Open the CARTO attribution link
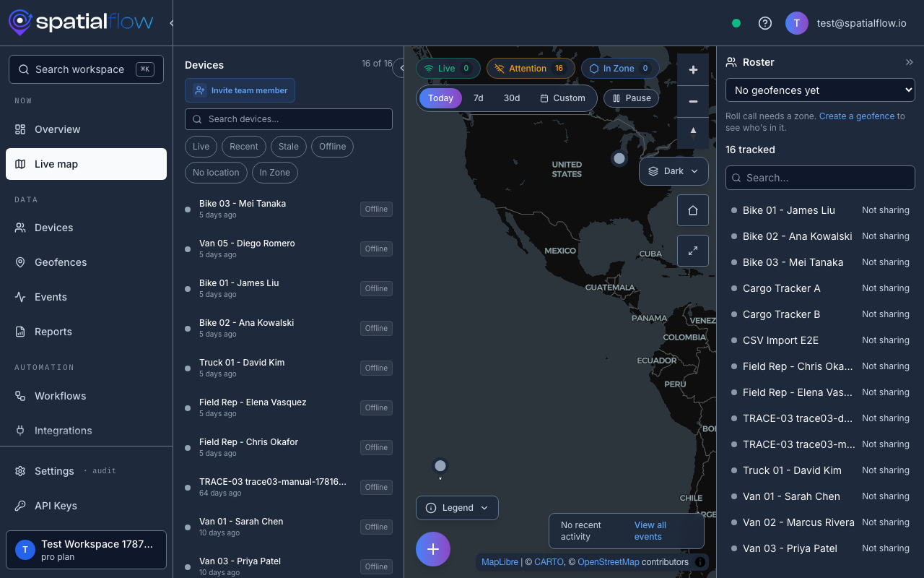 [549, 562]
